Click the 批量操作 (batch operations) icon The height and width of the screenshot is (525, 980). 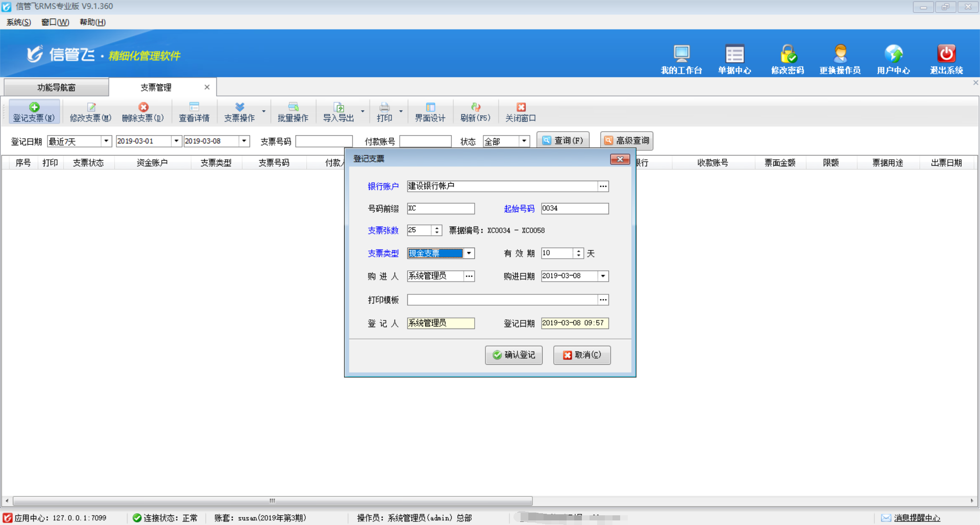pyautogui.click(x=293, y=111)
